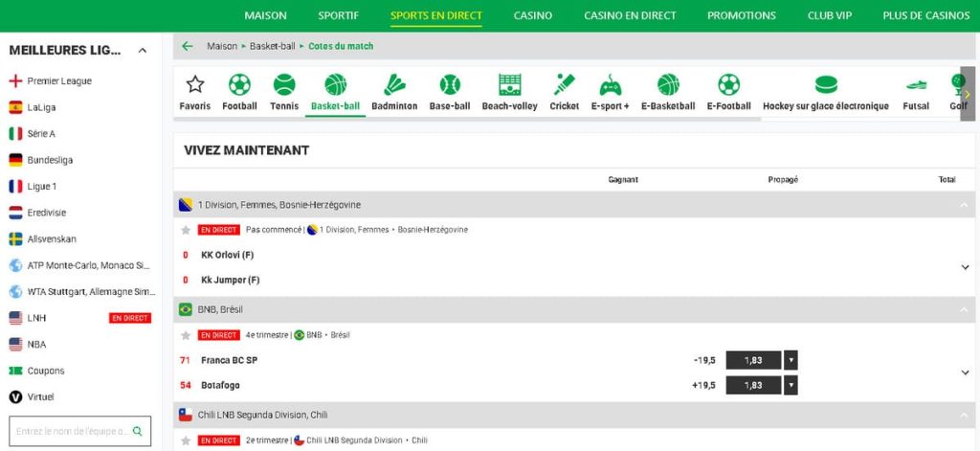Open the NBA league link
980x451 pixels.
point(28,344)
